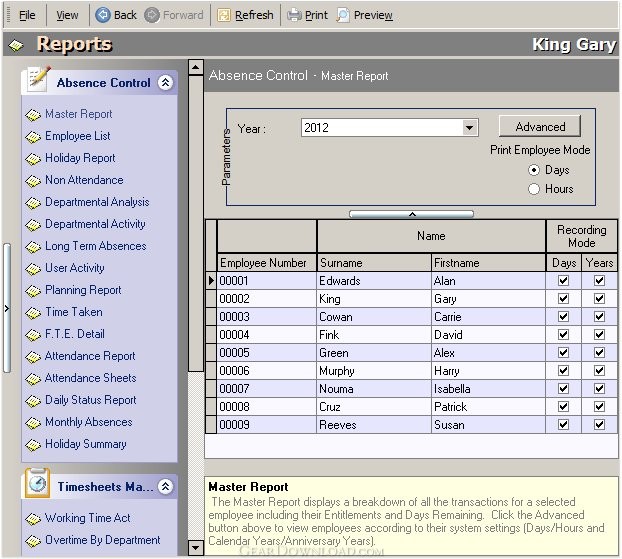Toggle Days checkbox for Reeves Susan
622x559 pixels.
(563, 425)
